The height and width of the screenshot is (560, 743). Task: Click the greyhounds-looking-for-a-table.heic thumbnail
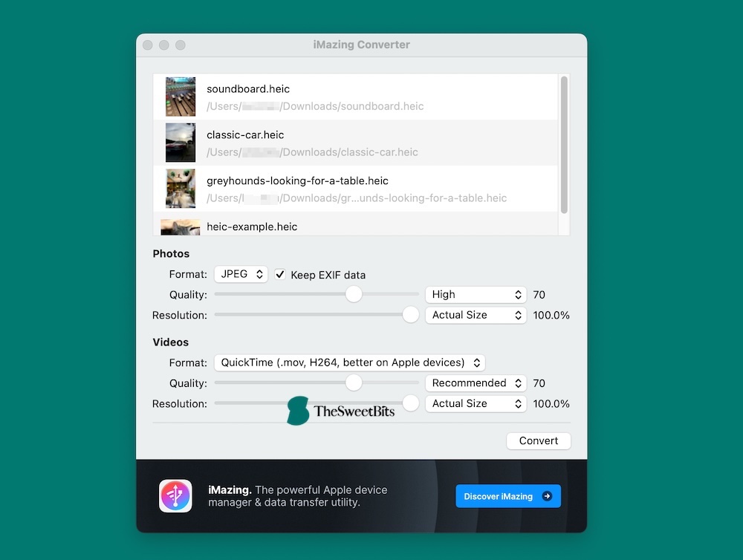pyautogui.click(x=180, y=189)
